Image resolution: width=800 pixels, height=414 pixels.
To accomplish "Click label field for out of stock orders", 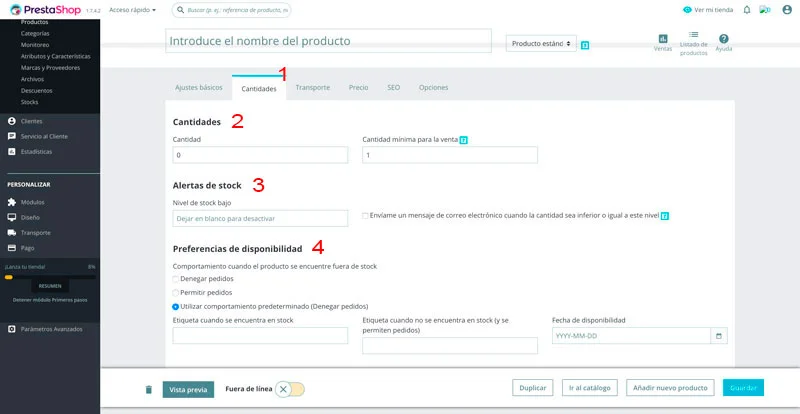I will [450, 346].
